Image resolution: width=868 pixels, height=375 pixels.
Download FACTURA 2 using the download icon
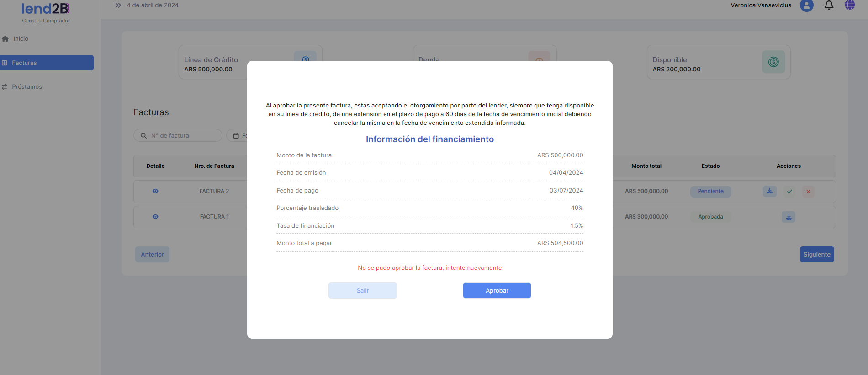(x=769, y=191)
